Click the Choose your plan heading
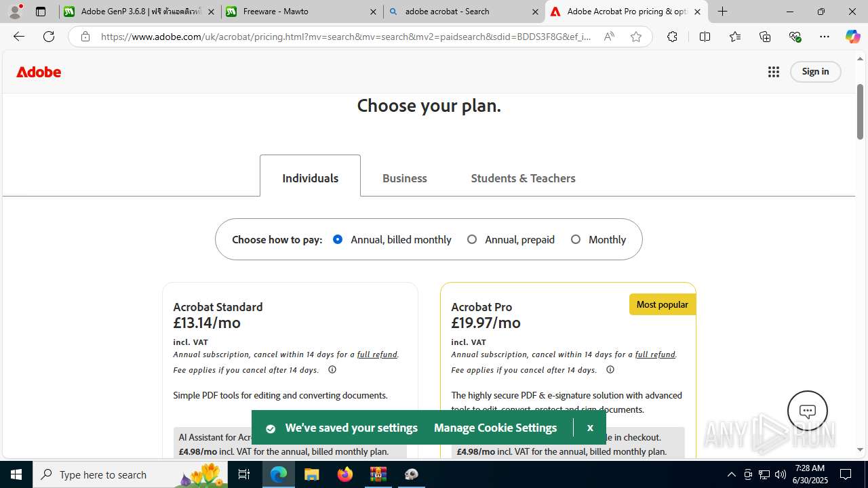 [x=429, y=106]
